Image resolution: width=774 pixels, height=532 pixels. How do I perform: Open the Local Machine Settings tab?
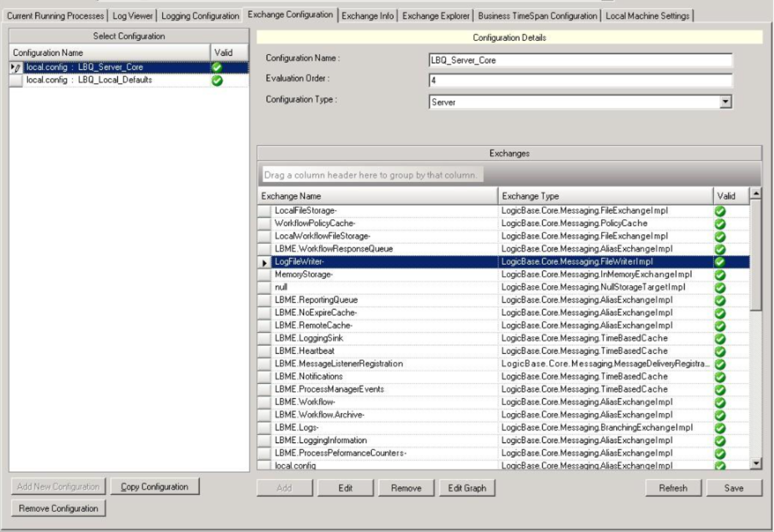coord(647,16)
